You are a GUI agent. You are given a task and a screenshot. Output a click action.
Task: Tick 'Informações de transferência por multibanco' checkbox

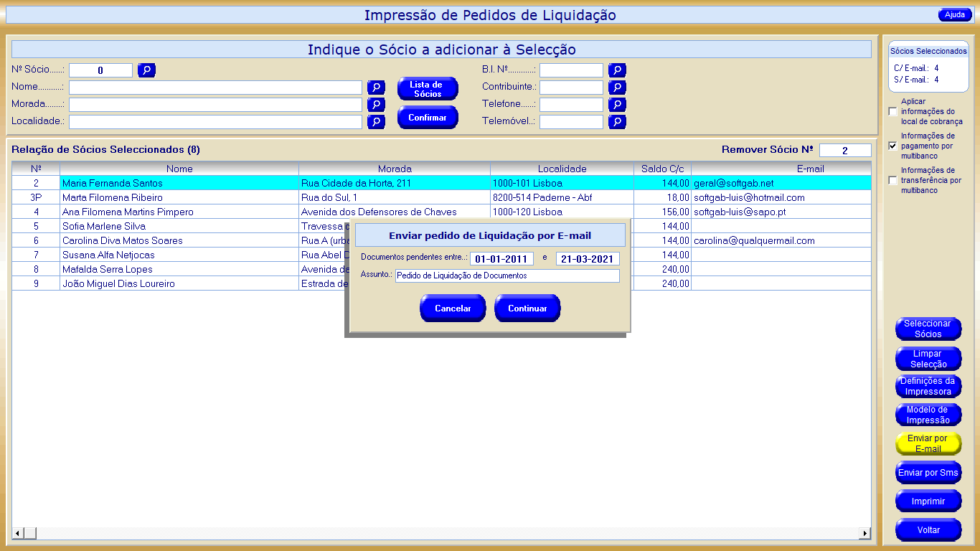tap(892, 180)
